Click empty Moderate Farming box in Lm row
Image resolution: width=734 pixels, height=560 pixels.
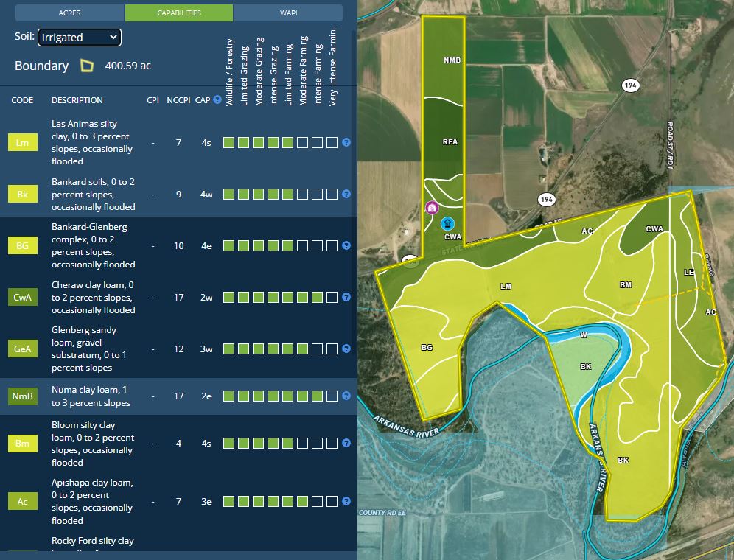click(302, 143)
